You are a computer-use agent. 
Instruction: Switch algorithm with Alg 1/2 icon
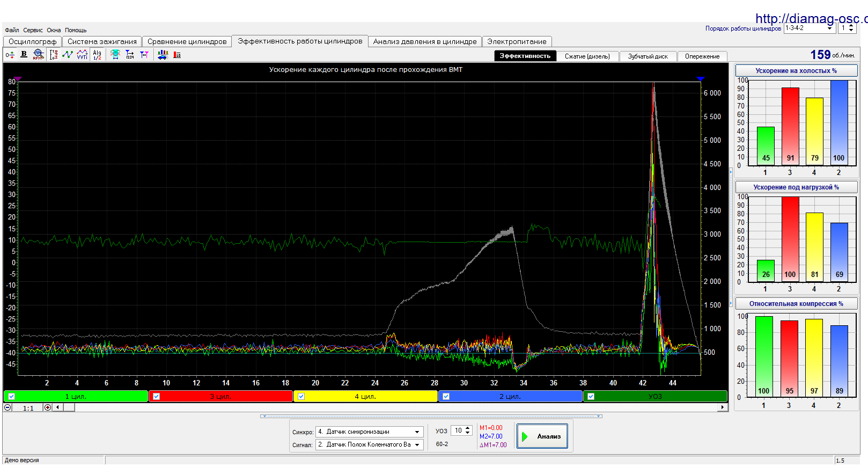click(x=97, y=55)
